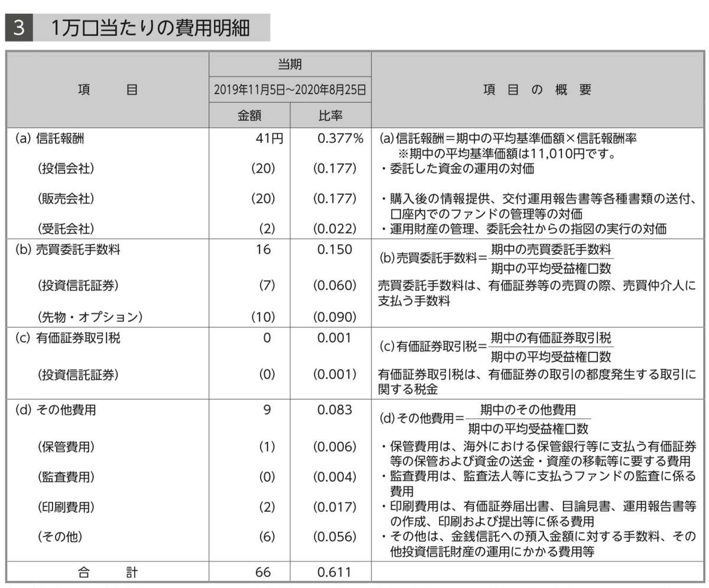The height and width of the screenshot is (588, 709).
Task: Click the line '(a)信託報酬＝期中の平均基準価額×信託報酬率'
Action: (x=508, y=139)
